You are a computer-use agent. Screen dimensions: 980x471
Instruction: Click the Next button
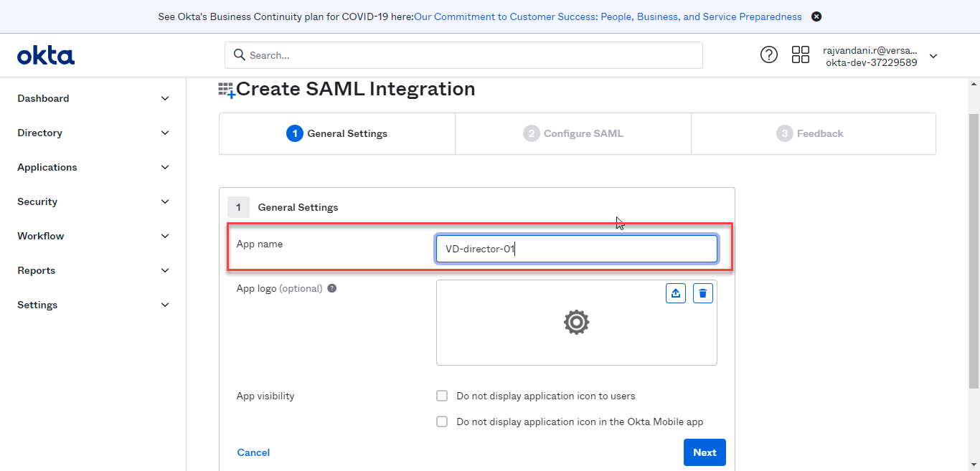click(705, 452)
